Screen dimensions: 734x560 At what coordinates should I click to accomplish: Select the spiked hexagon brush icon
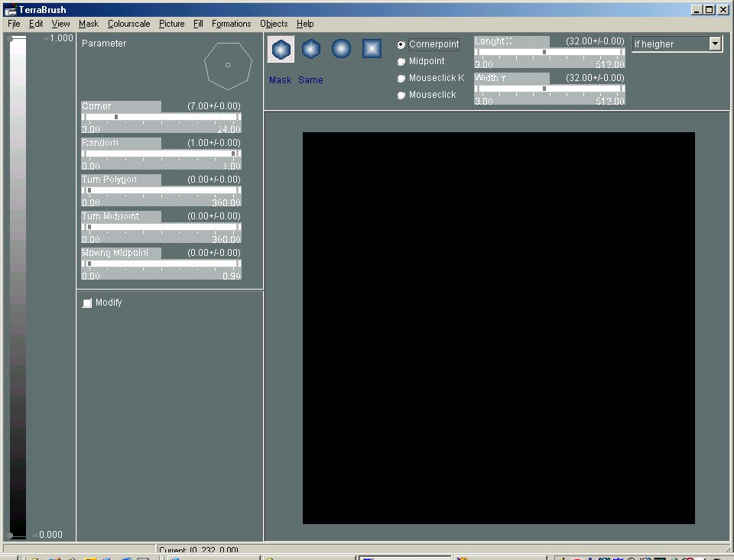(310, 49)
